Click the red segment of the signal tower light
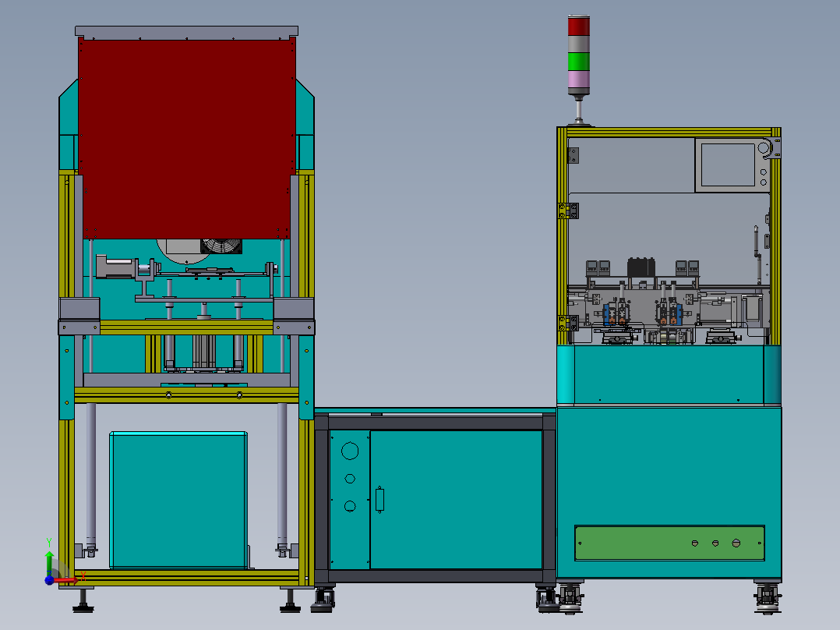The image size is (840, 630). [x=578, y=27]
